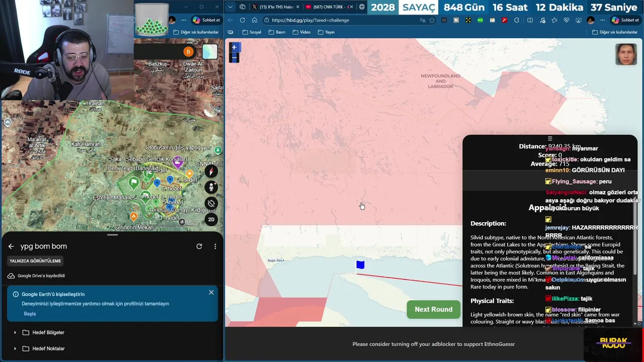Close the Google Earth'ü kişiselleştirin banner
The height and width of the screenshot is (362, 644).
tap(211, 293)
